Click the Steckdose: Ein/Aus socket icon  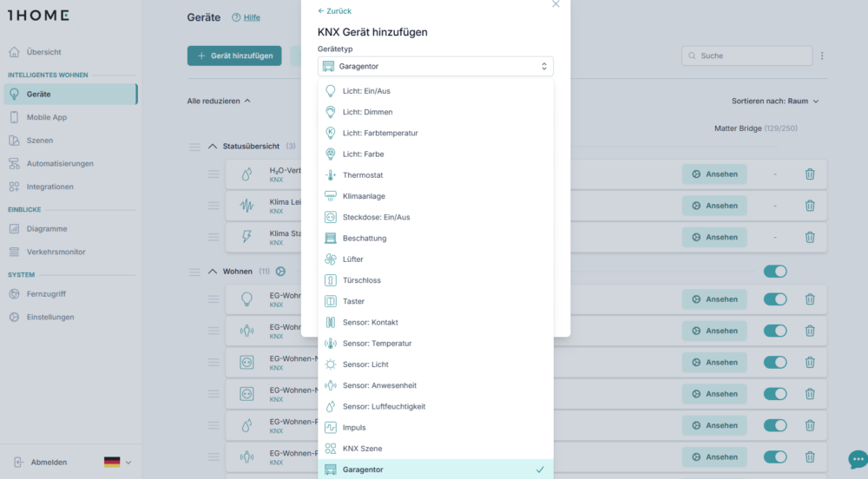[331, 217]
